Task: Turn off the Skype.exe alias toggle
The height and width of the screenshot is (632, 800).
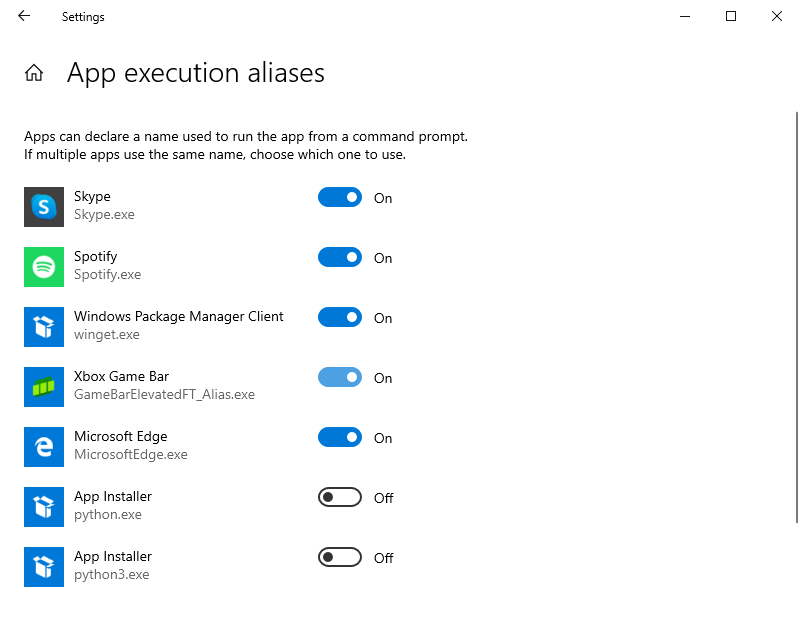Action: click(340, 198)
